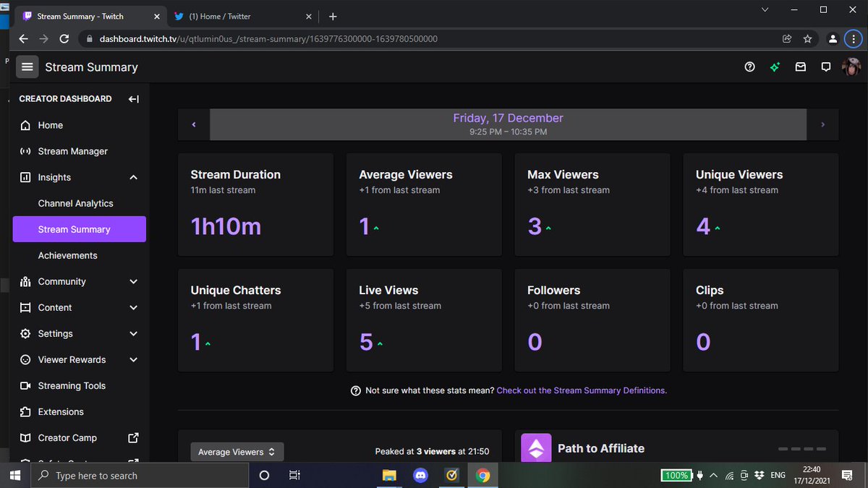Bookmark this page with the star icon
The height and width of the screenshot is (488, 868).
[x=808, y=39]
